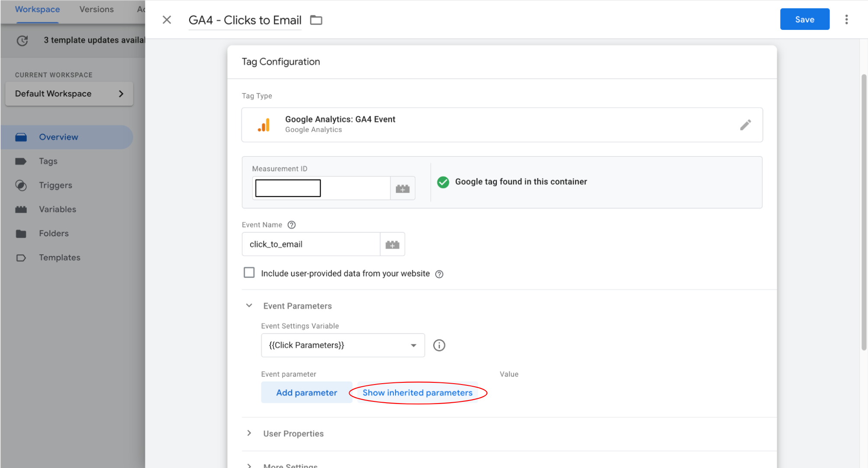Switch to the Versions tab
The height and width of the screenshot is (468, 868).
(96, 10)
